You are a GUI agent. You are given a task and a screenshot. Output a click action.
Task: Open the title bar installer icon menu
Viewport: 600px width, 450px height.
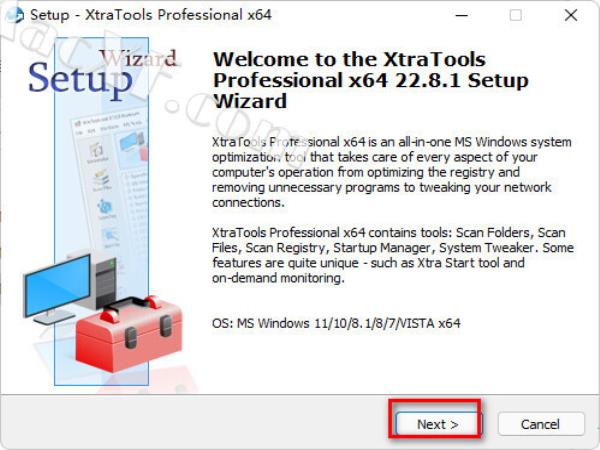coord(15,15)
